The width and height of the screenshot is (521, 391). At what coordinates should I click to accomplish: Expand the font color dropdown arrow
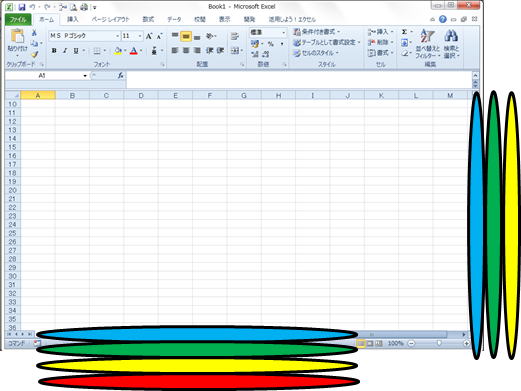(x=141, y=51)
